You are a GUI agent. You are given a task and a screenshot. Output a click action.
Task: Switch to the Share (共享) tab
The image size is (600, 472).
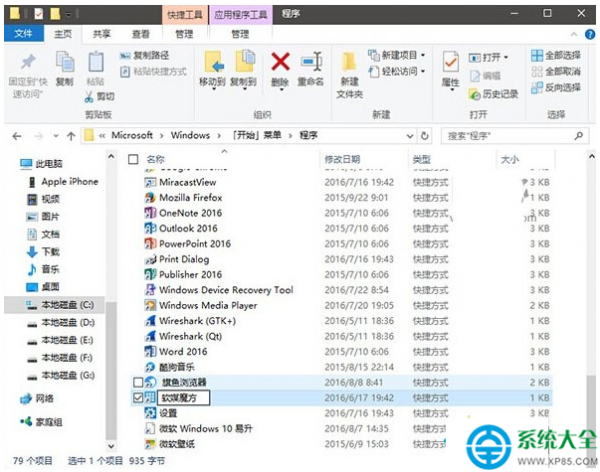pyautogui.click(x=101, y=34)
